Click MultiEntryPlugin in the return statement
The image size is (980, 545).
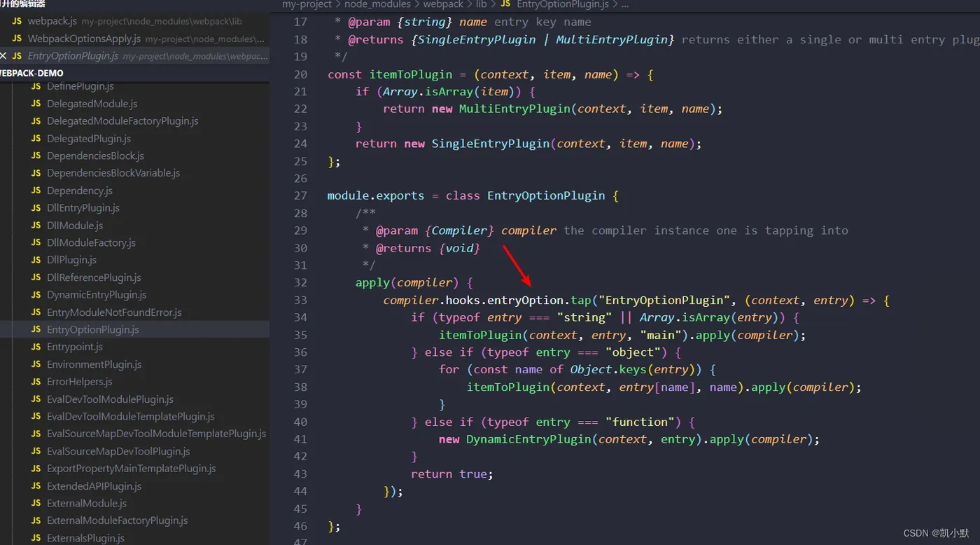click(515, 109)
